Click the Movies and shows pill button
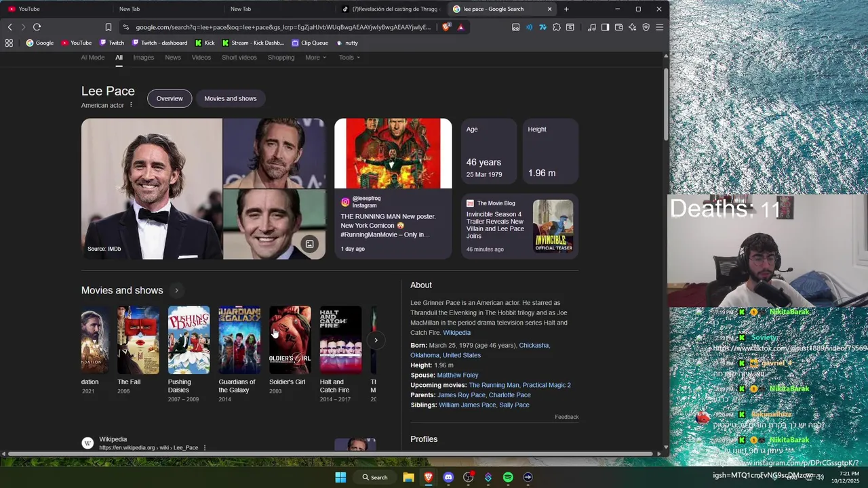 pyautogui.click(x=231, y=98)
